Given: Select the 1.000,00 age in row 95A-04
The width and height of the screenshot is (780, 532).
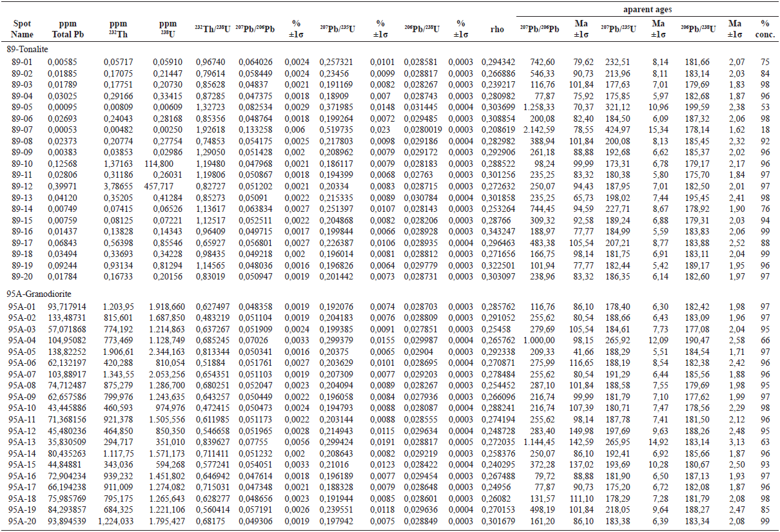Looking at the screenshot, I should click(540, 340).
